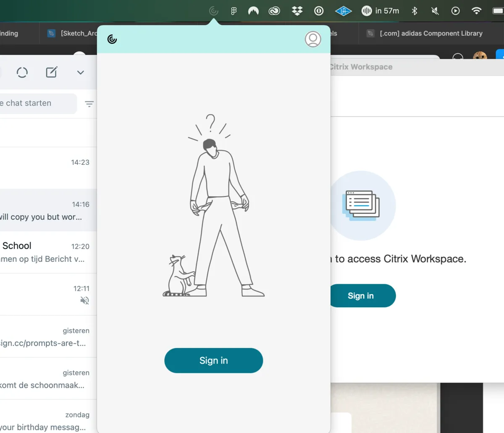Click the mountain-shaped menu bar icon
Screen dimensions: 504x433
253,11
